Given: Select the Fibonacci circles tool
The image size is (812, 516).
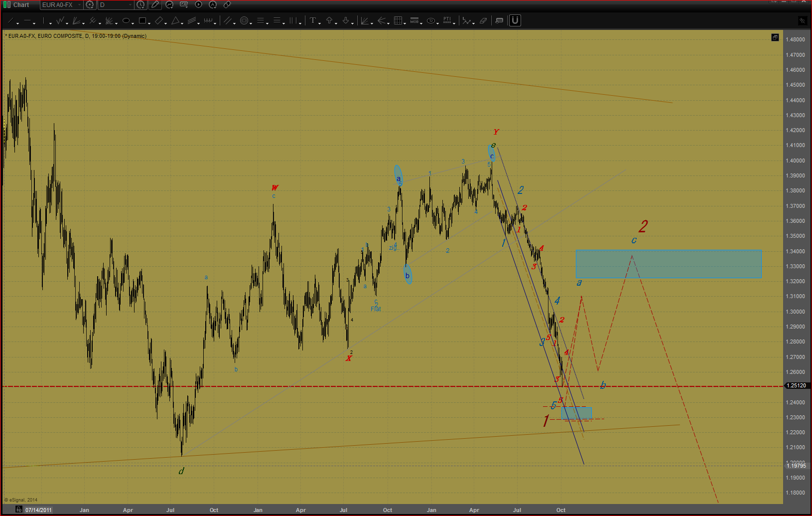Looking at the screenshot, I should (x=244, y=20).
